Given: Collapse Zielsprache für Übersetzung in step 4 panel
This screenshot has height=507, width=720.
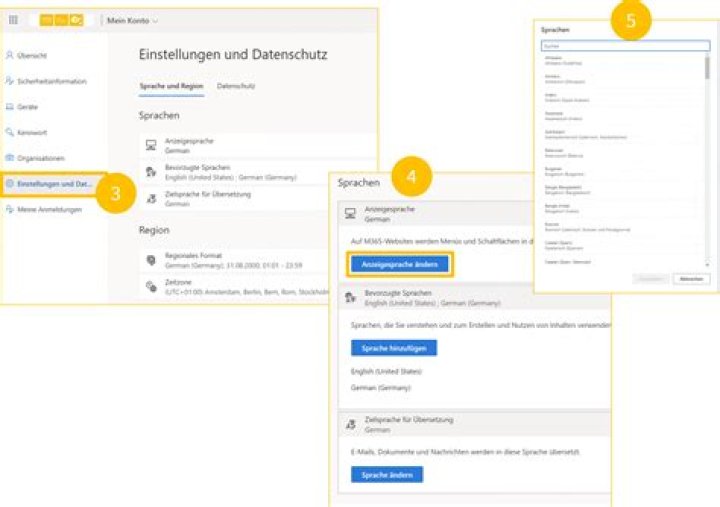Looking at the screenshot, I should click(x=474, y=424).
